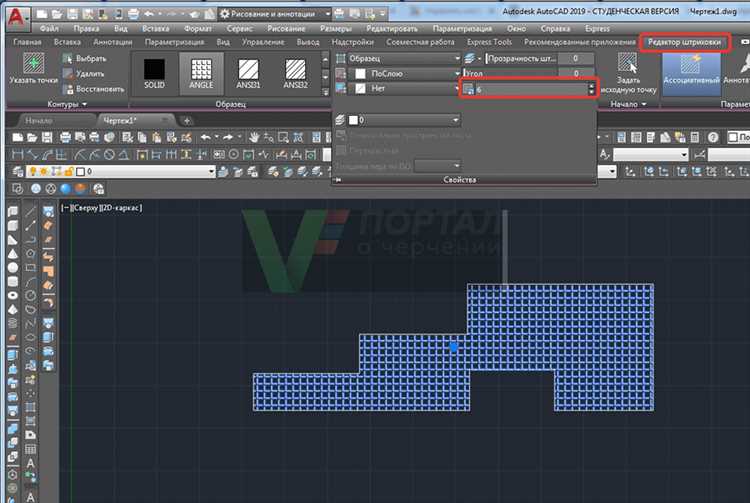Click the rectangle draw tool in left toolbar
Image resolution: width=750 pixels, height=503 pixels.
coord(30,267)
